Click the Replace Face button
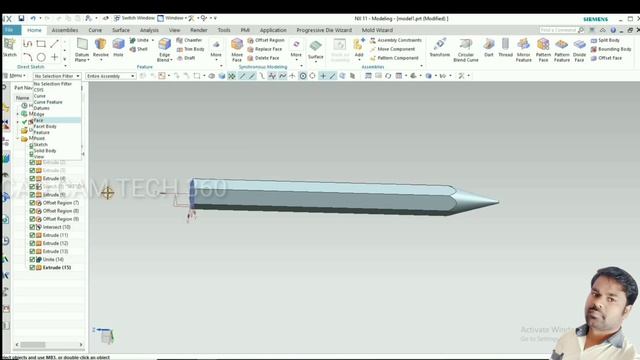The image size is (640, 360). tap(264, 49)
